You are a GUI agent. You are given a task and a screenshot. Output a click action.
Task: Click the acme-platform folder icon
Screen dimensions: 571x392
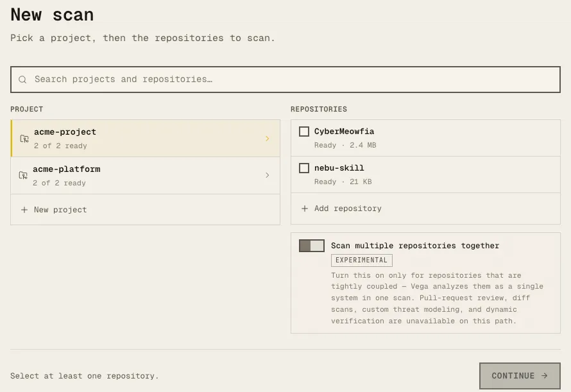coord(23,175)
